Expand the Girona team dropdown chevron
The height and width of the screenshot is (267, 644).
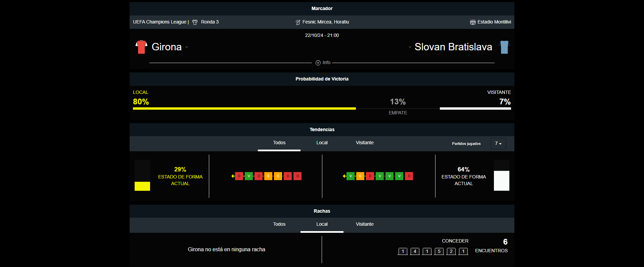[187, 47]
